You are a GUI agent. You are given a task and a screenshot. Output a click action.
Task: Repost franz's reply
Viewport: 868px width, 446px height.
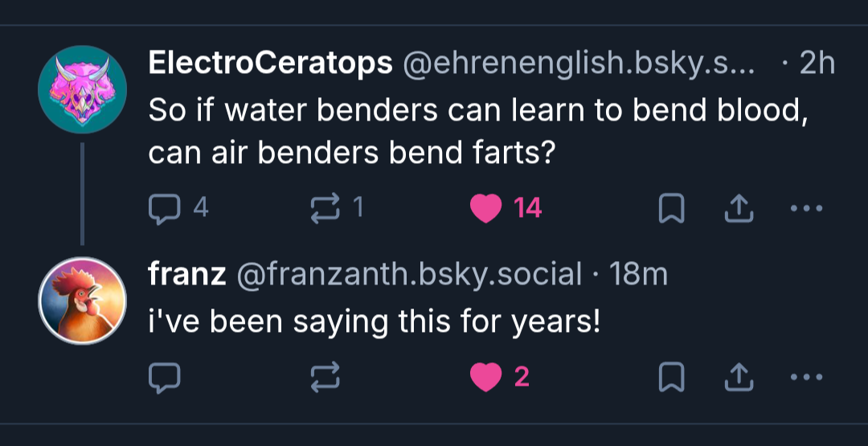(x=325, y=377)
